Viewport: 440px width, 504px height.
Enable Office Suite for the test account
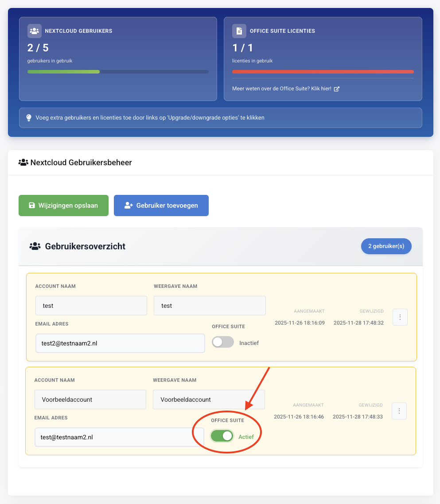pos(223,342)
